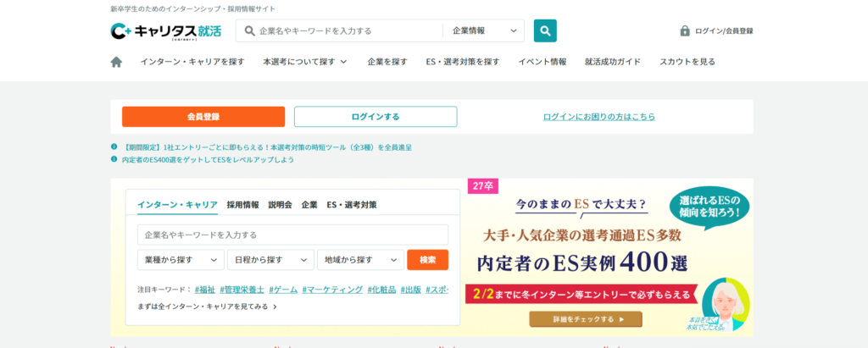Screen dimensions: 868x348
Task: Open イベント情報 in the navigation menu
Action: [x=542, y=62]
